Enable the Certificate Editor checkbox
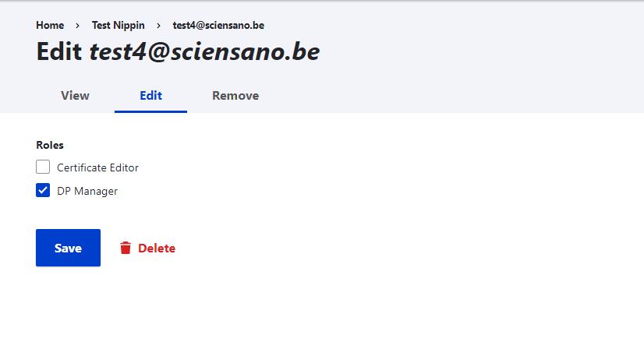The width and height of the screenshot is (644, 349). point(43,167)
